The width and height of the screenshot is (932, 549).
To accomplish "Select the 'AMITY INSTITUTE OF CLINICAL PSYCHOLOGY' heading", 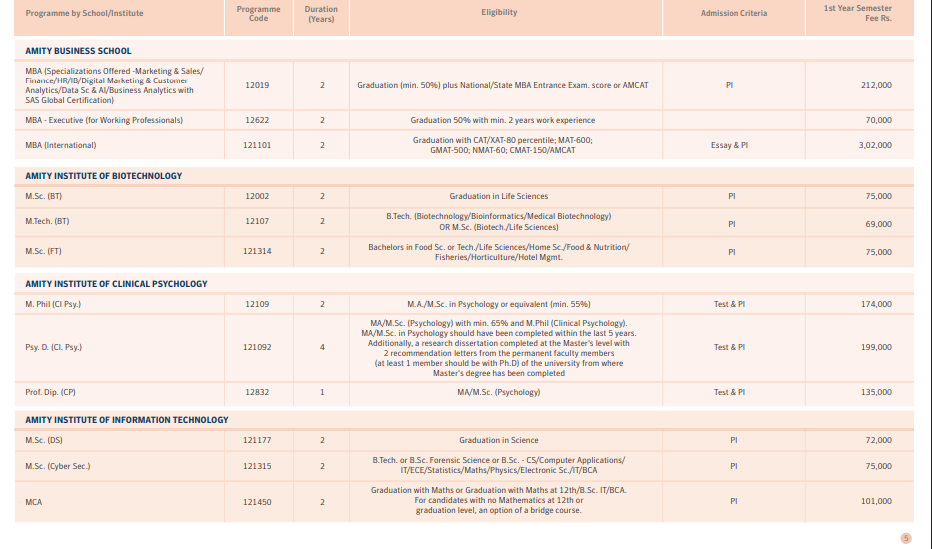I will [116, 284].
